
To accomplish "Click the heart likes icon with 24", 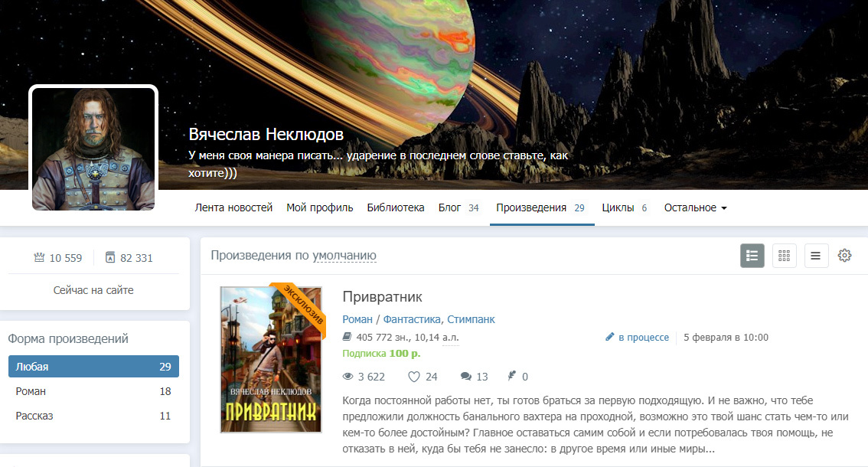I will [414, 377].
